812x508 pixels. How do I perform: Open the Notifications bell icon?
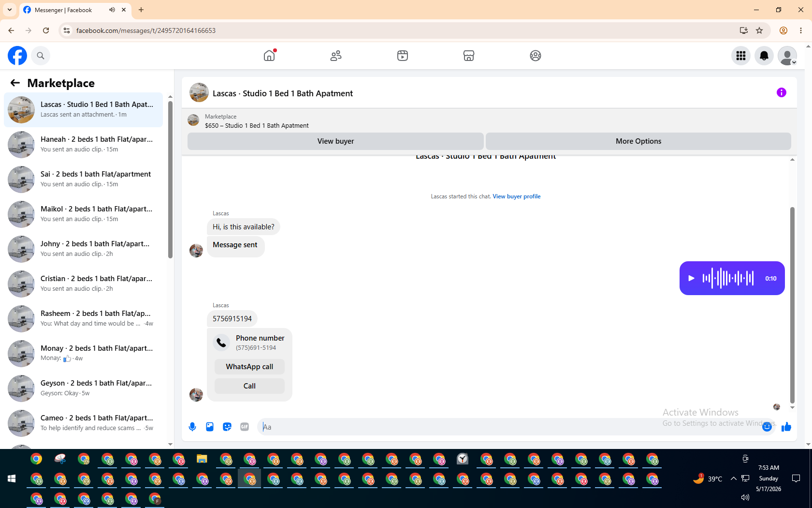pos(764,56)
